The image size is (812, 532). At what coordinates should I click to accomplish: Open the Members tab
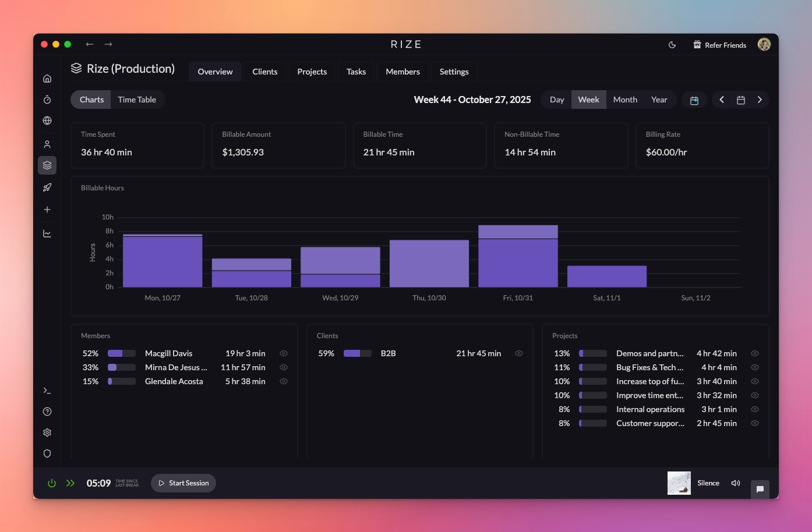pyautogui.click(x=403, y=72)
